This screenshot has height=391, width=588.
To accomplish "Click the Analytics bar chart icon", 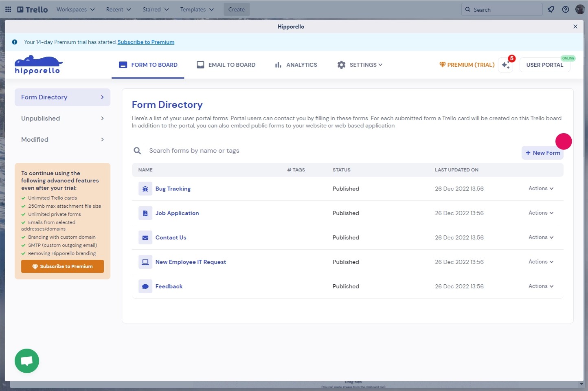I will (278, 65).
